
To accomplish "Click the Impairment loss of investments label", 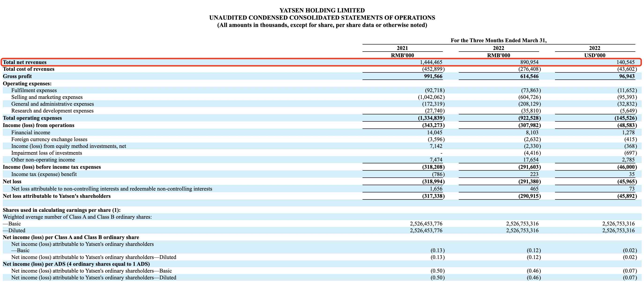I will point(47,153).
